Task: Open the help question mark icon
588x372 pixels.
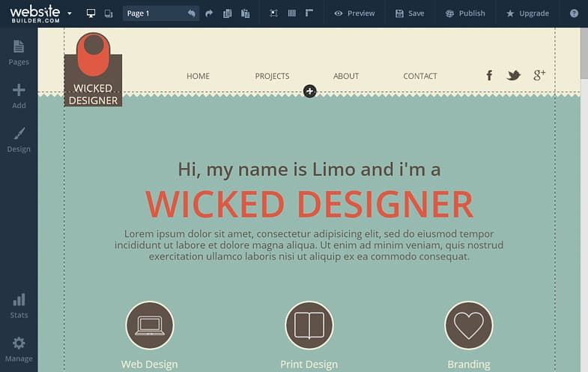Action: [574, 13]
